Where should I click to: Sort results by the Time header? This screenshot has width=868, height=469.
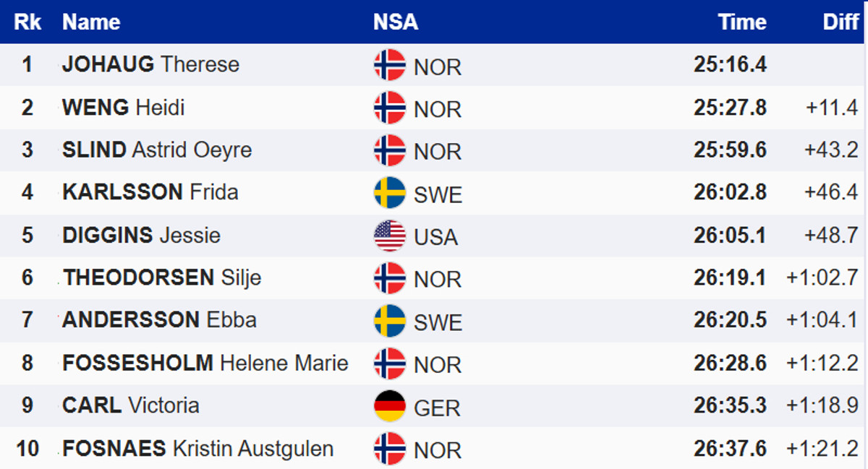[x=742, y=22]
